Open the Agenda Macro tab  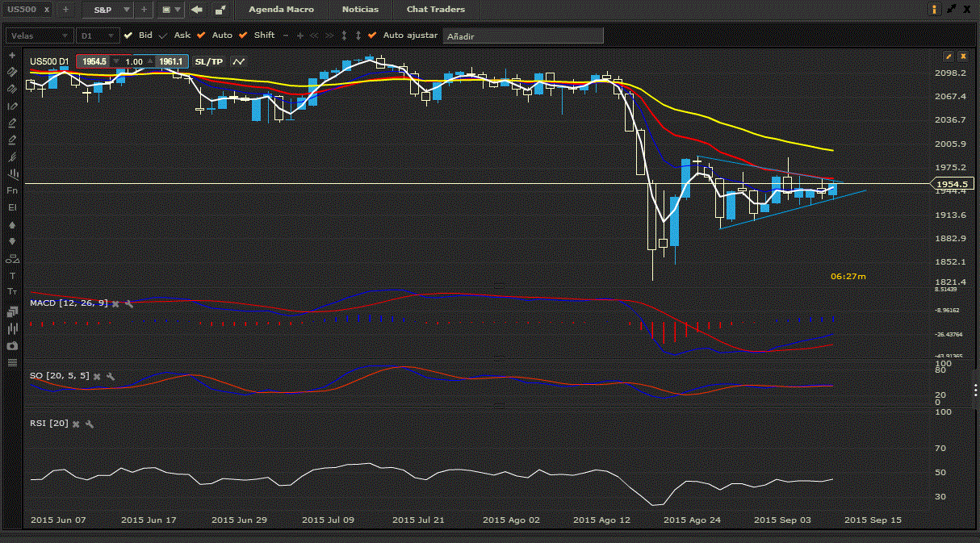[x=282, y=10]
